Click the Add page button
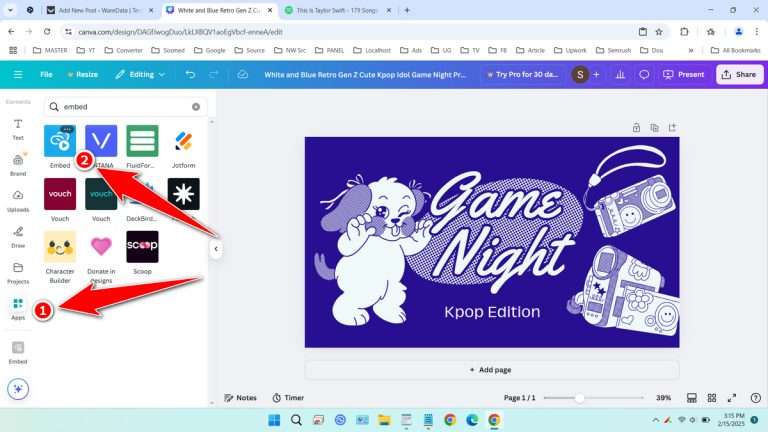Screen dimensions: 768x432 491,369
